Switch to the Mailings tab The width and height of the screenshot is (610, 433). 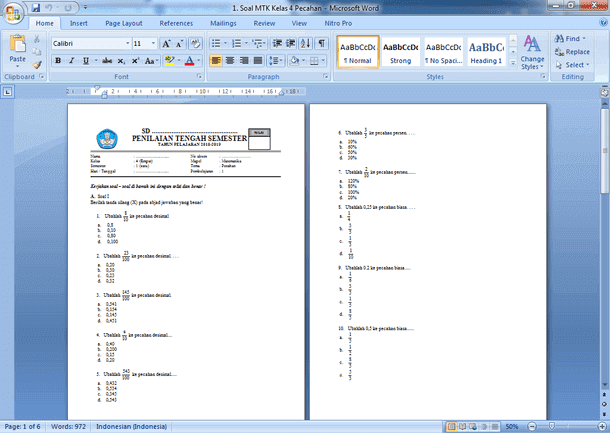223,23
